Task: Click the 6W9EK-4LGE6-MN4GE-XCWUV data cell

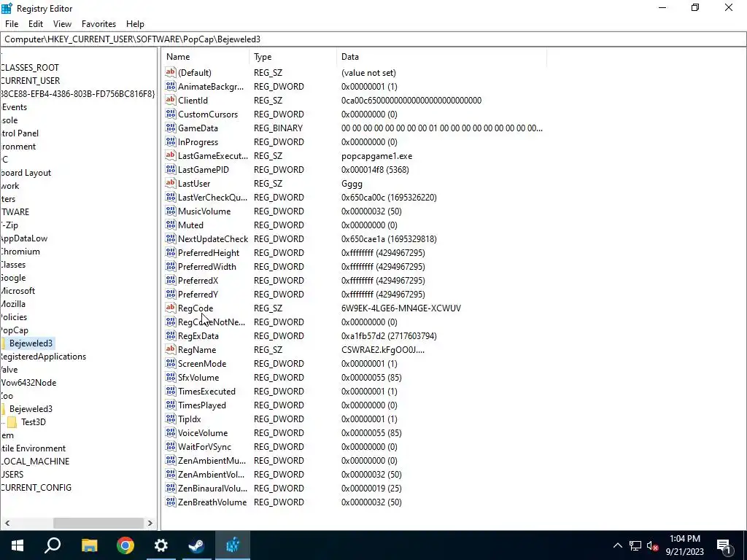Action: click(401, 308)
